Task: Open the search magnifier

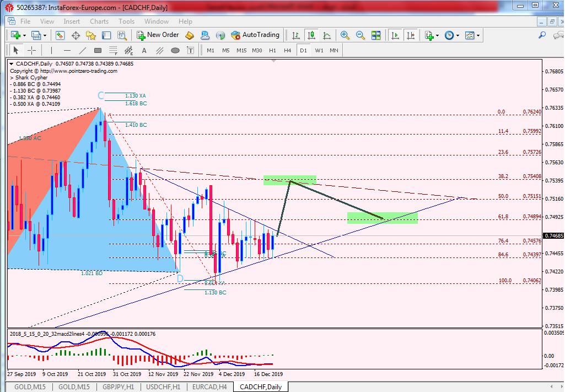Action: (x=542, y=35)
